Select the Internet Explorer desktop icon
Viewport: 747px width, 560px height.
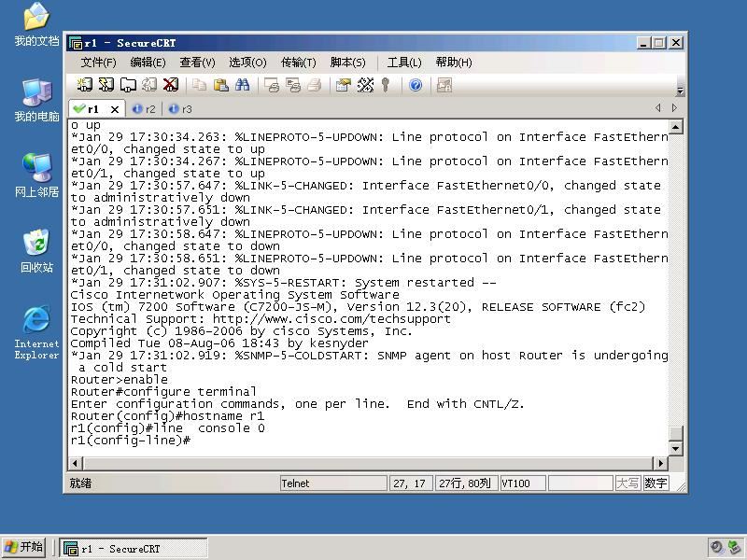point(36,333)
